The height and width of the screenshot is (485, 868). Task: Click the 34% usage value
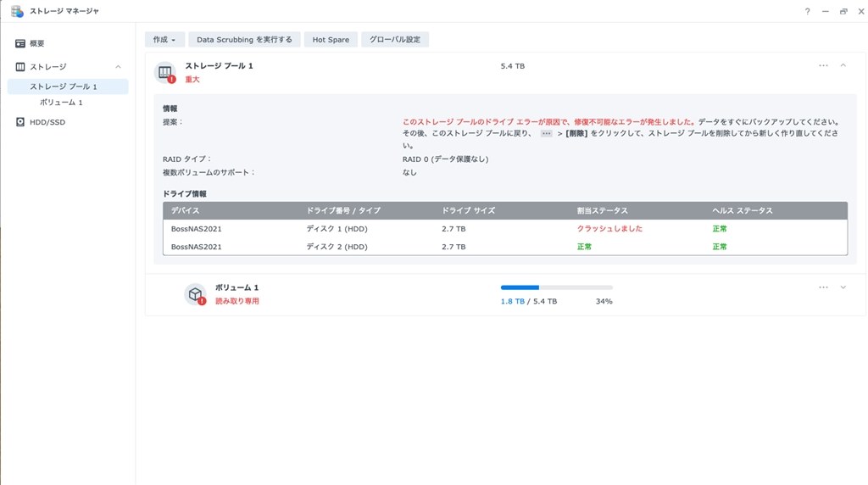[x=604, y=301]
